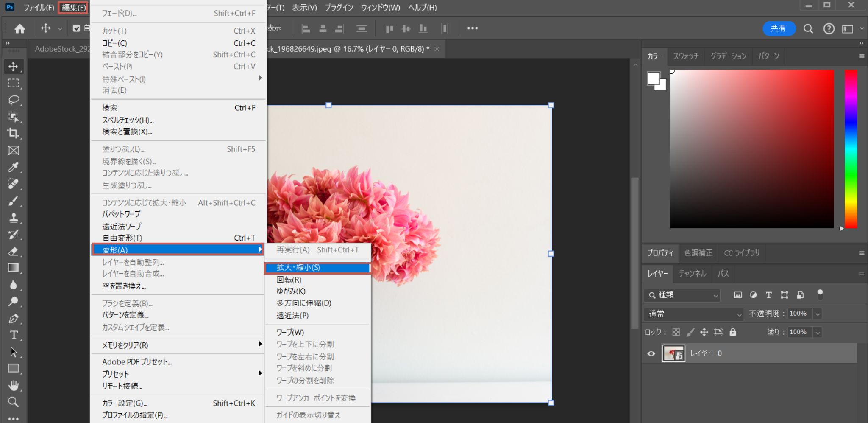Screen dimensions: 868x423
Task: Expand the workspace switcher dropdown
Action: pyautogui.click(x=862, y=28)
